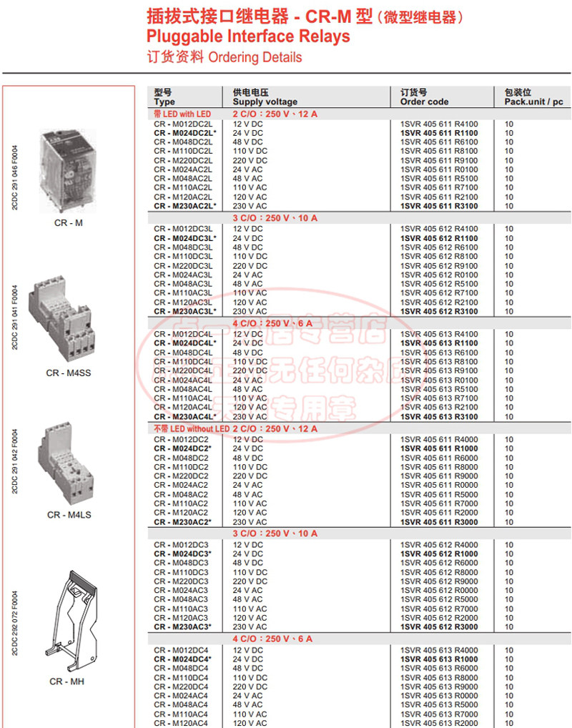This screenshot has height=728, width=572.
Task: Click the 'CR - M4LS' caption
Action: (69, 515)
